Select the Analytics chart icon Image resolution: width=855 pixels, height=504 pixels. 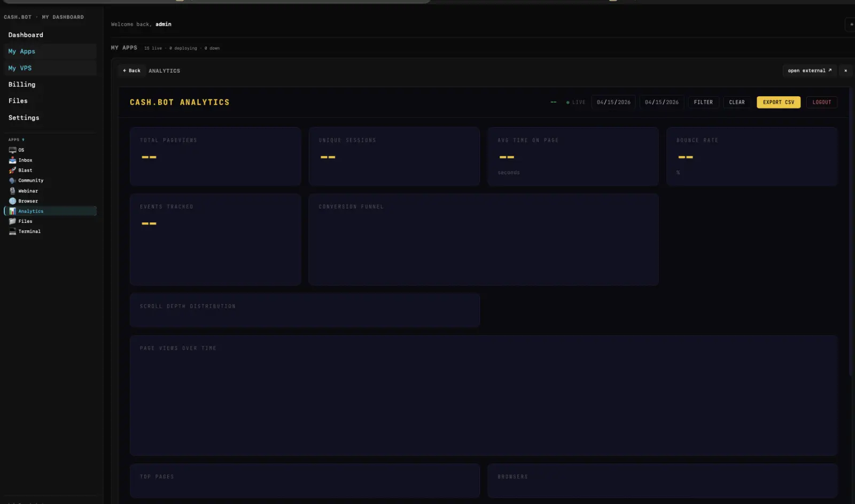tap(12, 211)
